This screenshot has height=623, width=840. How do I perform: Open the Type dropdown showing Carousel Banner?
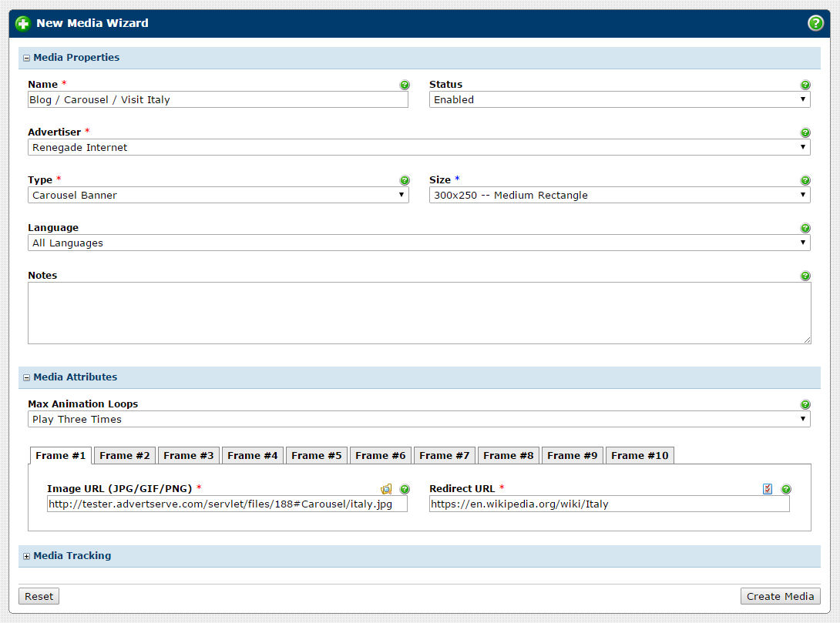pyautogui.click(x=218, y=195)
